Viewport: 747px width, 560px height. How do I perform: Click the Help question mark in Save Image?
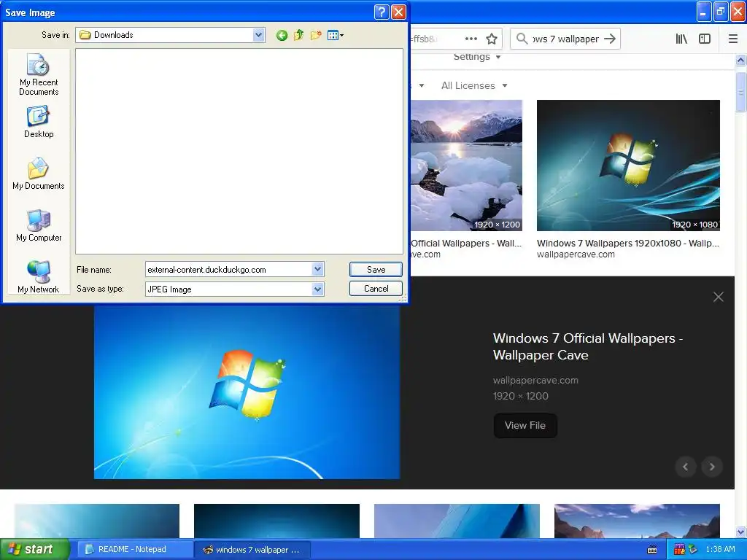pyautogui.click(x=382, y=12)
